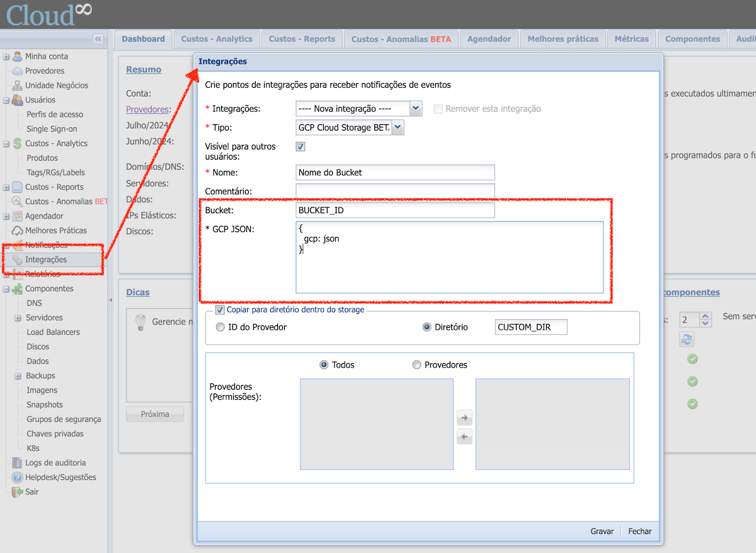756x553 pixels.
Task: Click the Helpdesk/Sugestões question mark icon
Action: click(18, 477)
